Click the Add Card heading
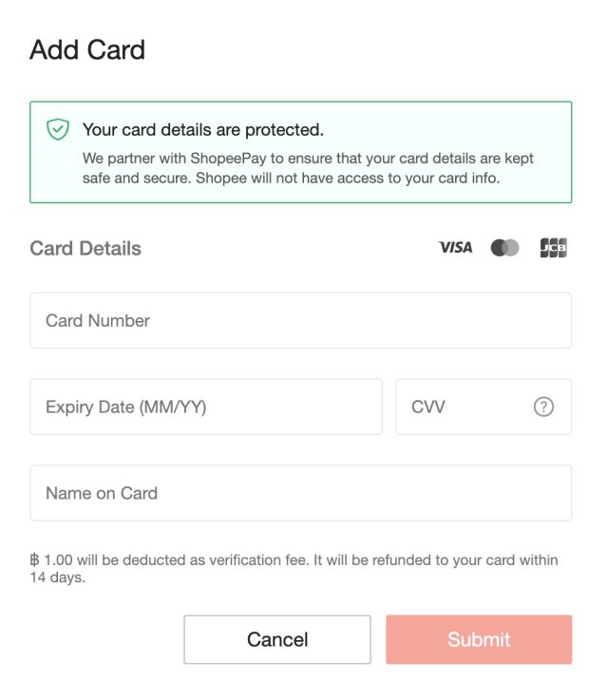This screenshot has width=608, height=700. point(87,49)
